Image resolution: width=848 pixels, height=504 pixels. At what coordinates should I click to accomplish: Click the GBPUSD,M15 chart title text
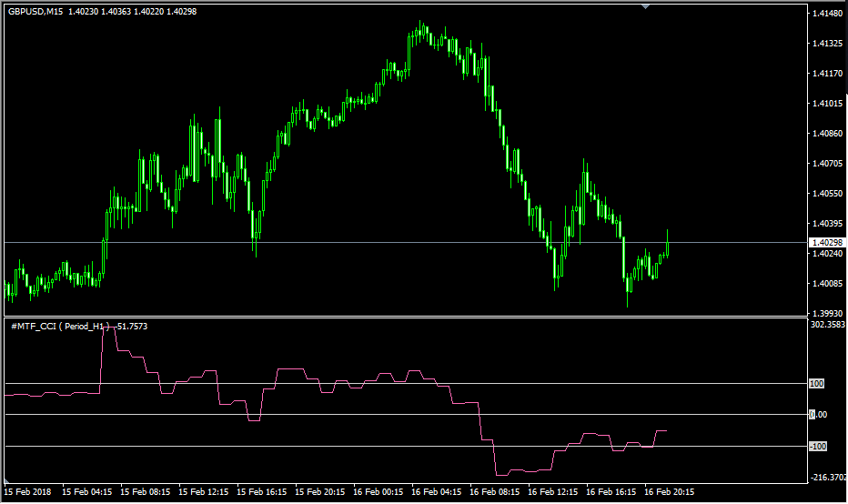[35, 12]
